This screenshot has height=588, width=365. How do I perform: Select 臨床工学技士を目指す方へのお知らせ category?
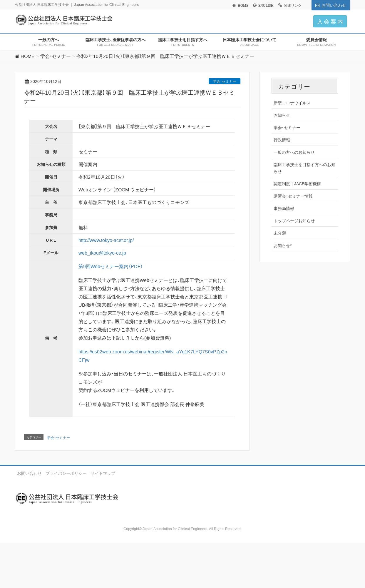304,168
